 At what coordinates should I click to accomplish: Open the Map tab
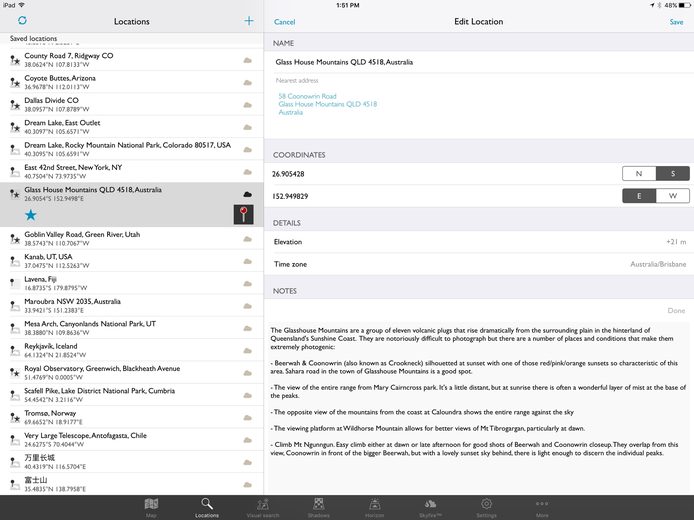[x=151, y=508]
